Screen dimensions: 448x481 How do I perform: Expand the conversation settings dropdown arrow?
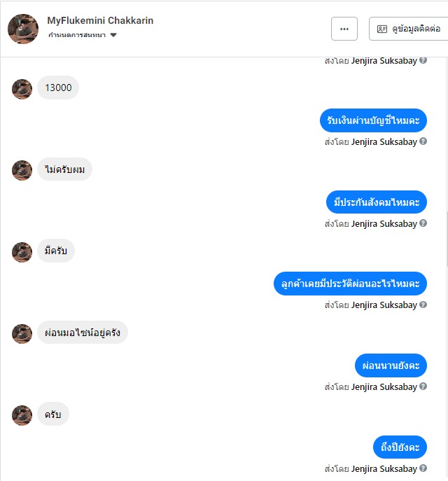tap(113, 35)
